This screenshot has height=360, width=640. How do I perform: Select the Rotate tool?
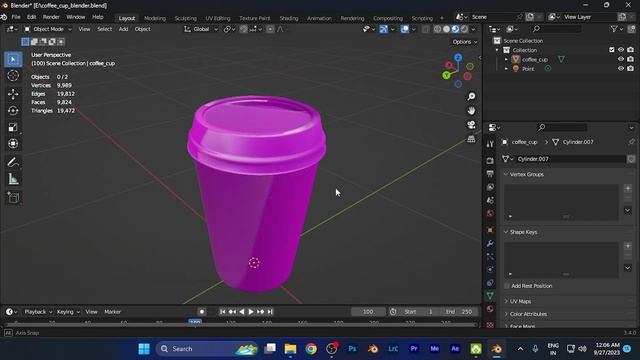(13, 111)
